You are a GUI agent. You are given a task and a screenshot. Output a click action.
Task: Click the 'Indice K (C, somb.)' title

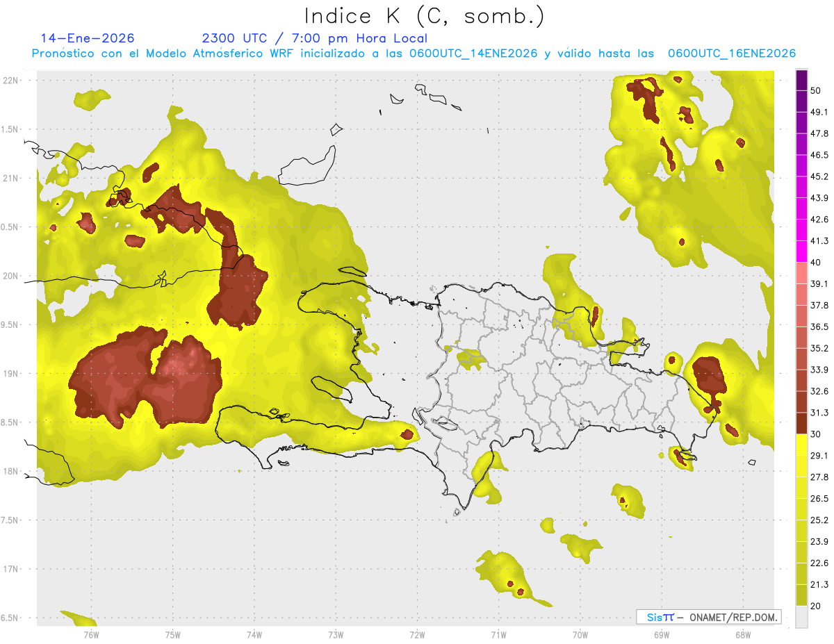pyautogui.click(x=424, y=16)
